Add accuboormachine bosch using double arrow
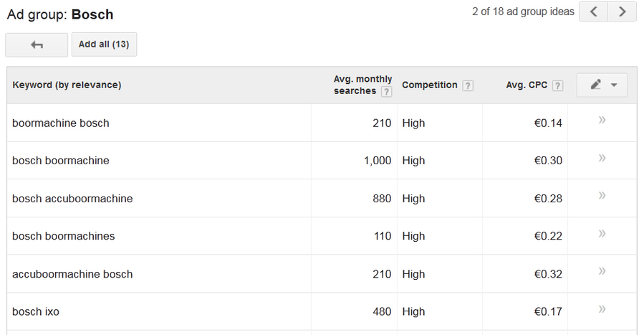 [x=602, y=271]
